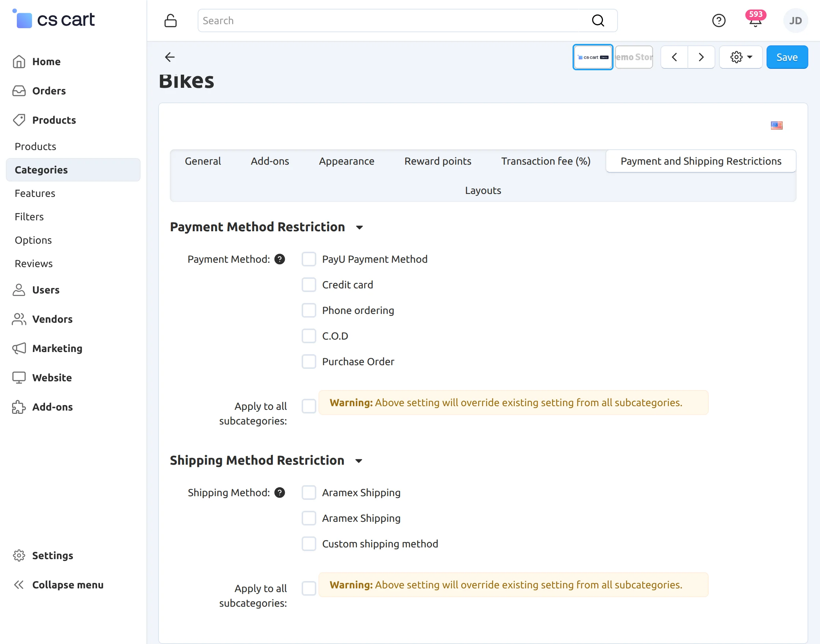Open the Users section icon
Viewport: 820px width, 644px height.
(19, 290)
